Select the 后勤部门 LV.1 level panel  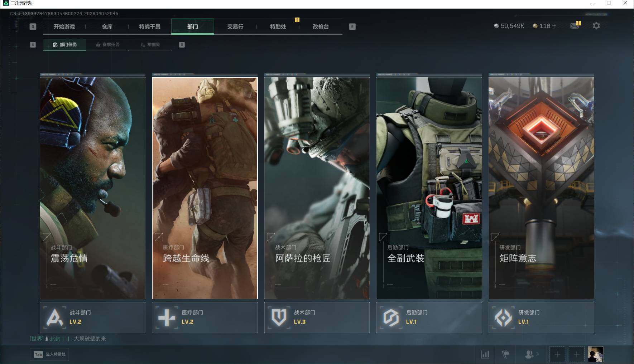(429, 317)
